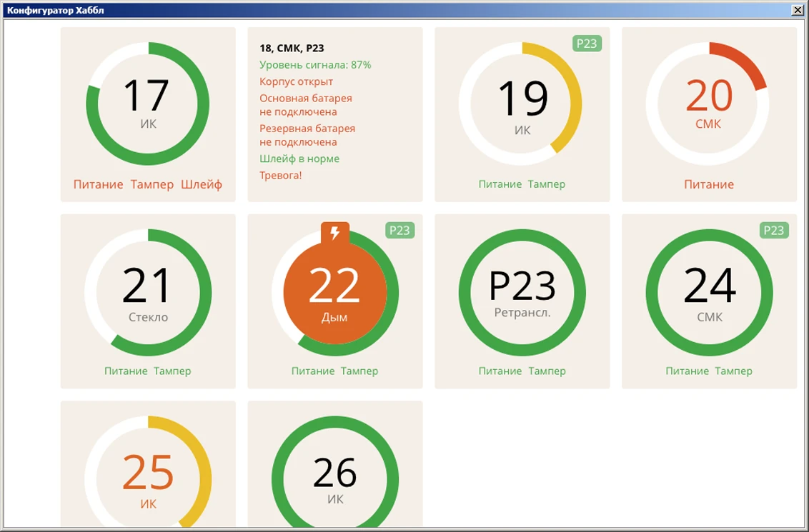Open device 17 IR sensor dial
This screenshot has height=532, width=809.
(x=148, y=104)
